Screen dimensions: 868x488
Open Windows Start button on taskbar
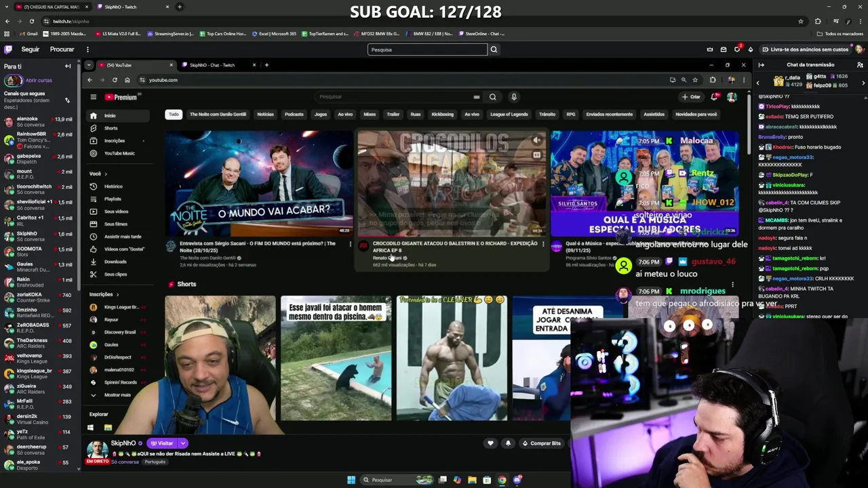[351, 480]
